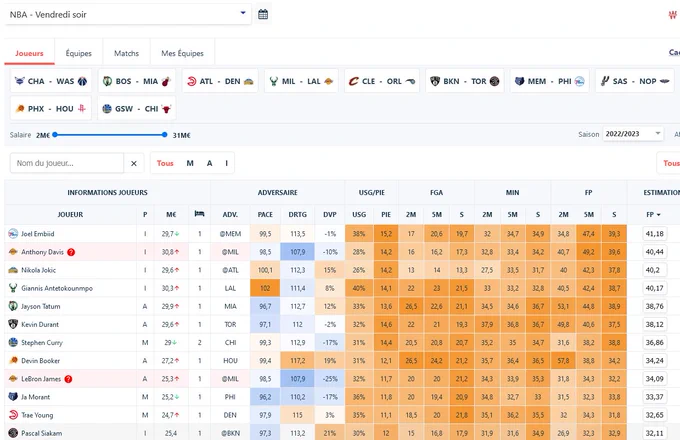The height and width of the screenshot is (440, 680).
Task: Filter by the ATL - DEN match
Action: [220, 81]
